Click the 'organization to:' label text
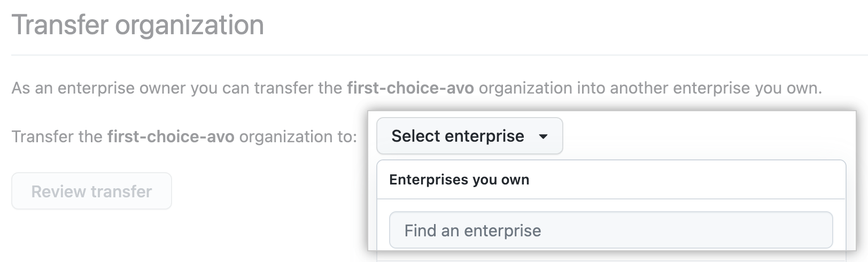 point(298,136)
